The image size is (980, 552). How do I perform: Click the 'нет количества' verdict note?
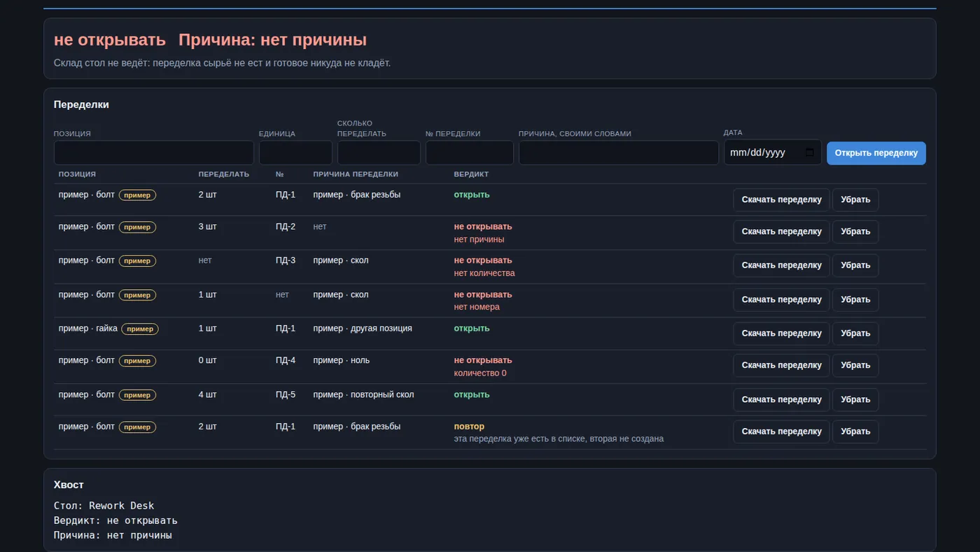click(484, 273)
